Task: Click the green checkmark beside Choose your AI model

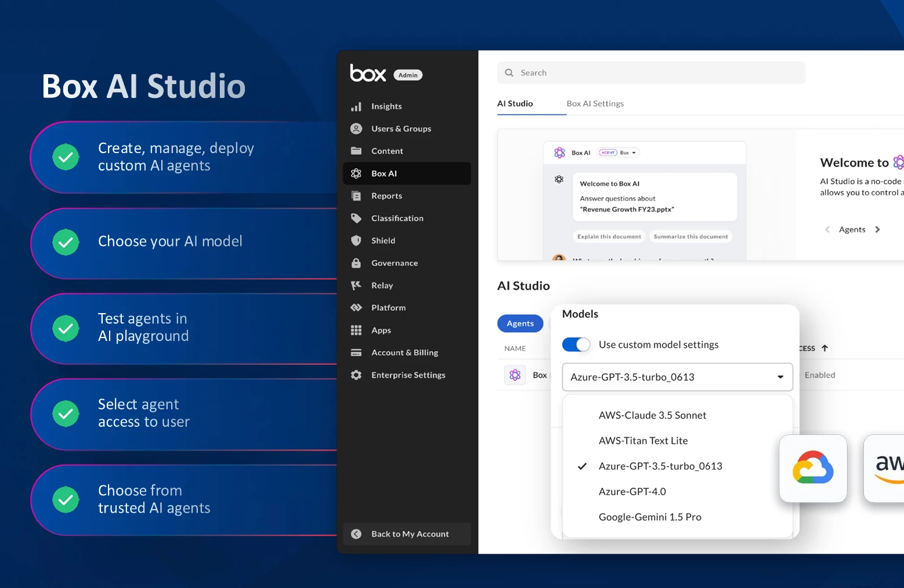Action: coord(66,242)
